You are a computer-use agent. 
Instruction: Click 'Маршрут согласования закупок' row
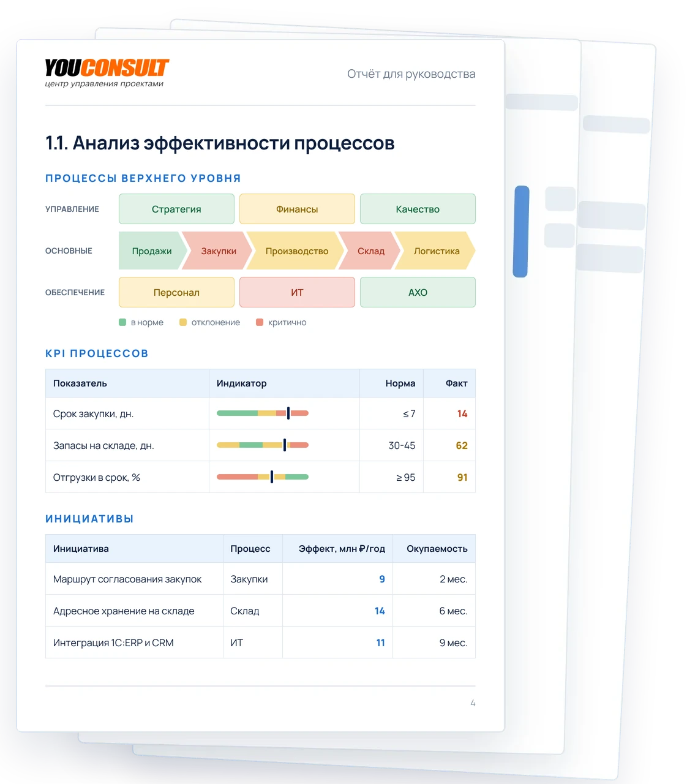[x=260, y=579]
